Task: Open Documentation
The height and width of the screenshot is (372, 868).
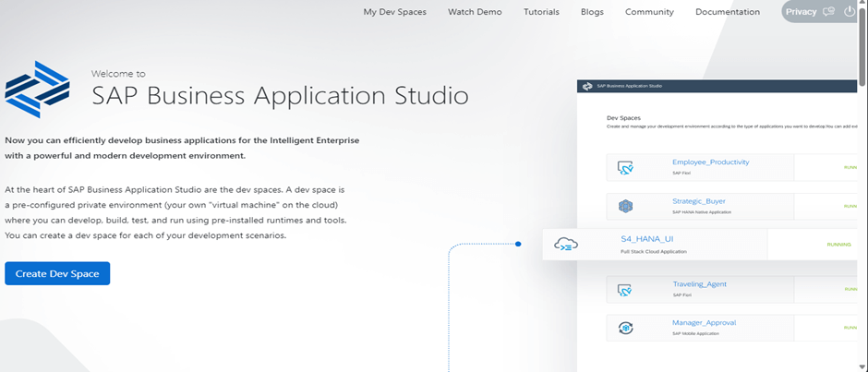Action: coord(728,12)
